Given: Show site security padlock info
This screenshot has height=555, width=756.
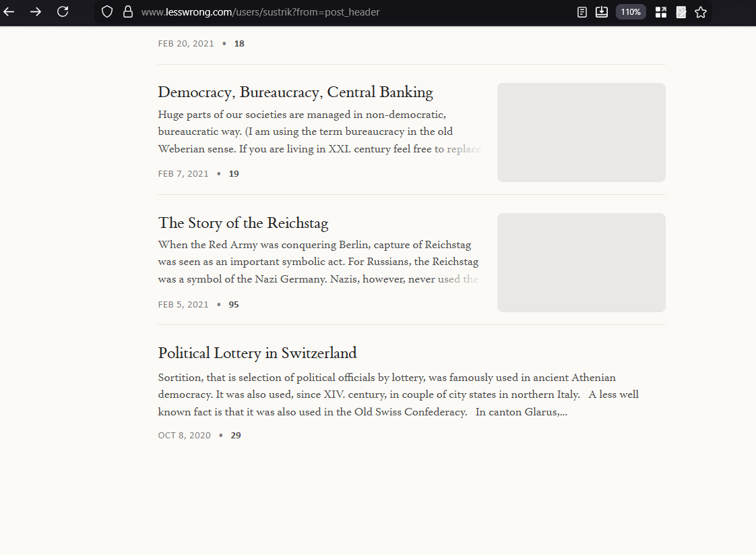Looking at the screenshot, I should point(128,12).
